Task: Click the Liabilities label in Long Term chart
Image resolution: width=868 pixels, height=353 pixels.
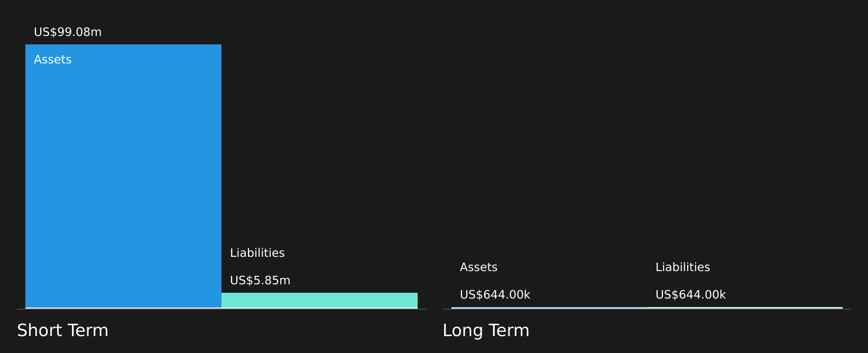Action: [683, 267]
